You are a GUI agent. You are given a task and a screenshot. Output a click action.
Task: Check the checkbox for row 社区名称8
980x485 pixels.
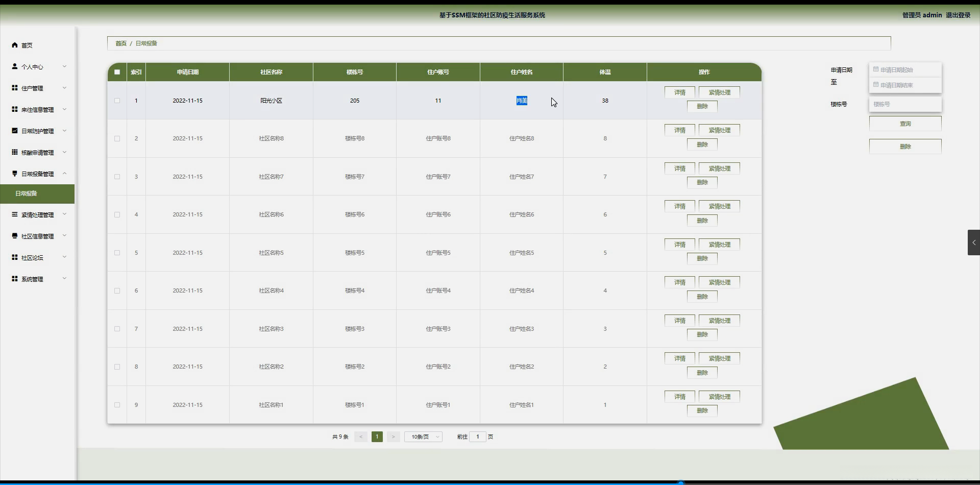117,138
